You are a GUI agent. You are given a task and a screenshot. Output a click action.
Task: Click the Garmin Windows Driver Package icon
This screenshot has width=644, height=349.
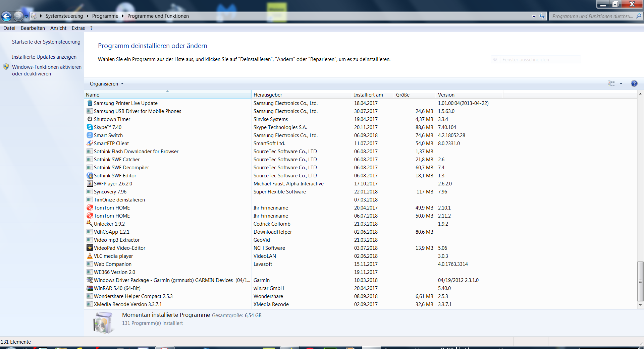pos(90,280)
